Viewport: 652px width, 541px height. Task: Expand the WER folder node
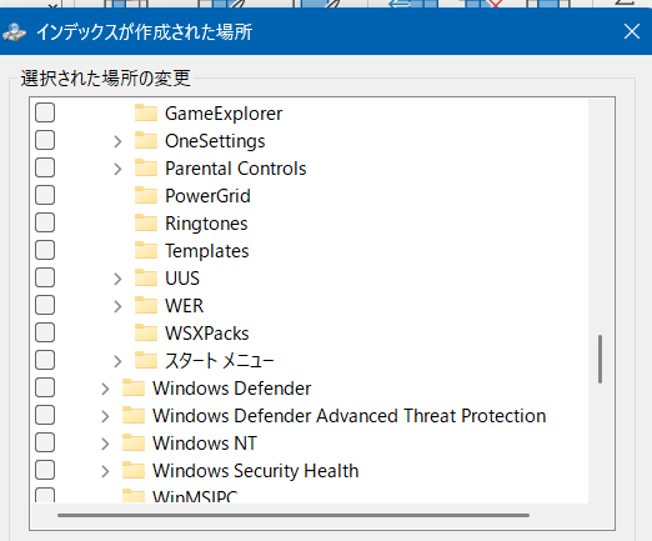tap(118, 306)
